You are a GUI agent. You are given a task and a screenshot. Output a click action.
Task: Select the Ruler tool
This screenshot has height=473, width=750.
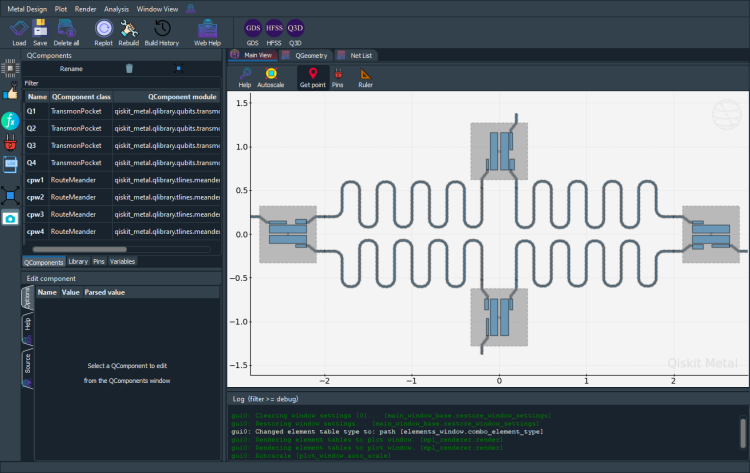pos(365,77)
